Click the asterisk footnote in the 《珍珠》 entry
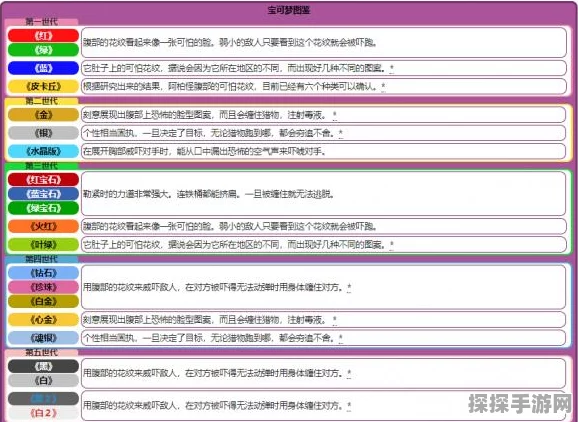The height and width of the screenshot is (422, 578). (349, 287)
